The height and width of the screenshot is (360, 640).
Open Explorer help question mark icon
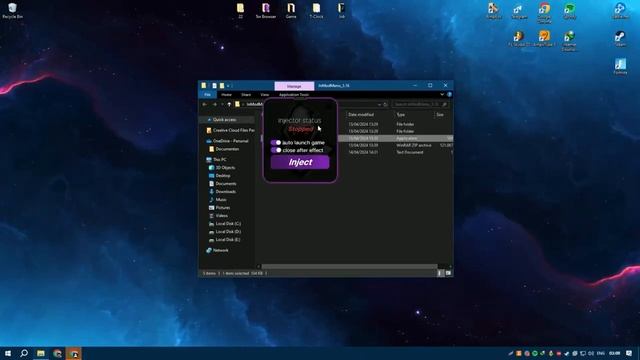[449, 95]
